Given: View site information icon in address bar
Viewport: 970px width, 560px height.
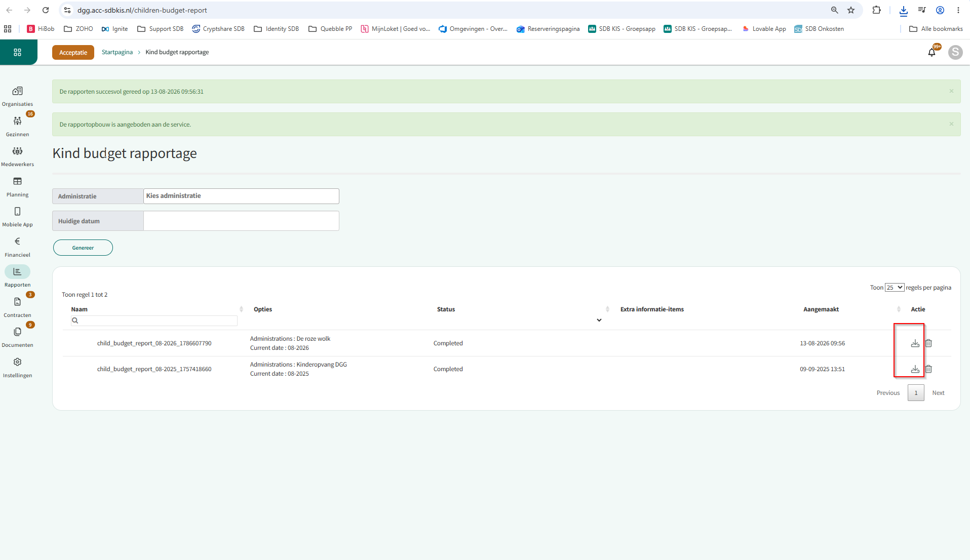Looking at the screenshot, I should click(x=67, y=10).
